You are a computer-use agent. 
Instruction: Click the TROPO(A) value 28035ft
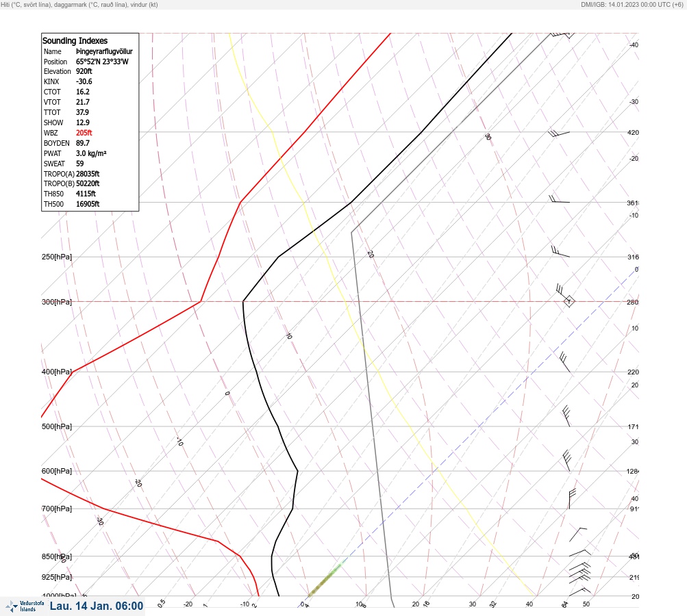tap(88, 174)
